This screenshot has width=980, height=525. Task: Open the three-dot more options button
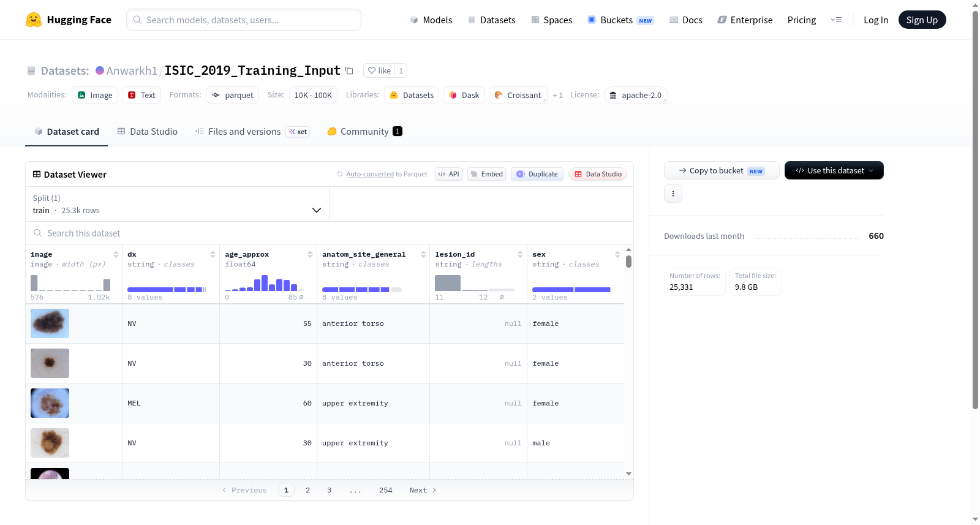point(673,194)
